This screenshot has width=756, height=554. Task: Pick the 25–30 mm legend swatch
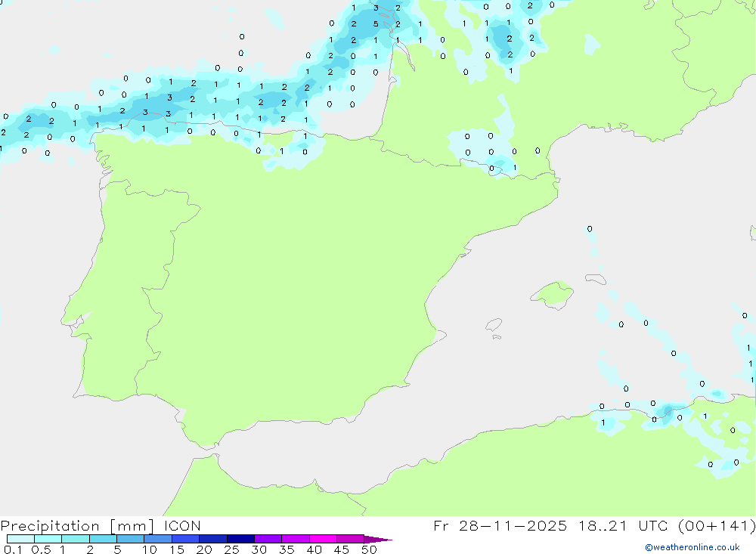(x=240, y=539)
